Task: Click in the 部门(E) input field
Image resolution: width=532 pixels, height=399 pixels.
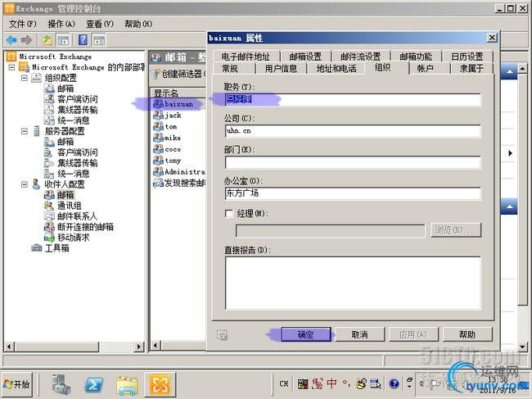Action: [x=353, y=162]
